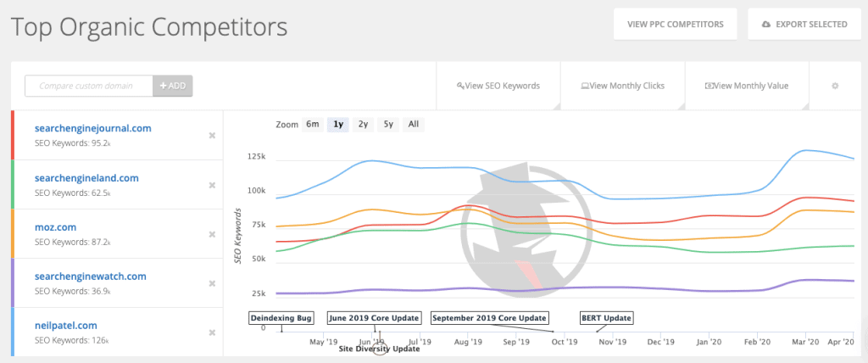The image size is (868, 363).
Task: Click the 'SEO Keywords: 126k' text
Action: pyautogui.click(x=71, y=340)
